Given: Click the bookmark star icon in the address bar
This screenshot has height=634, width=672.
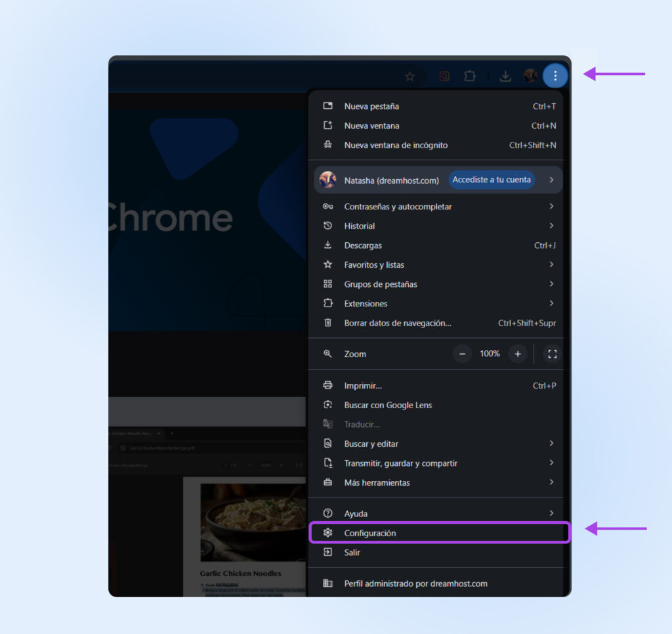Looking at the screenshot, I should (x=409, y=76).
